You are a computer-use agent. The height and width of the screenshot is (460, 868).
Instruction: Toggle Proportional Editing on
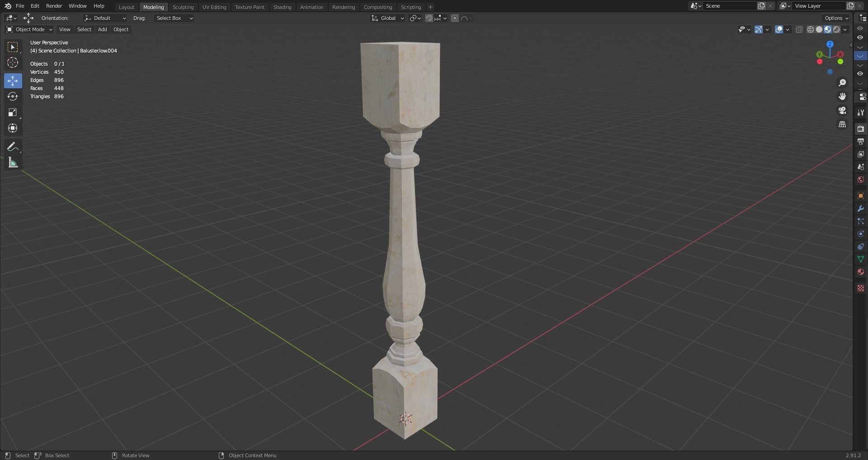tap(455, 18)
